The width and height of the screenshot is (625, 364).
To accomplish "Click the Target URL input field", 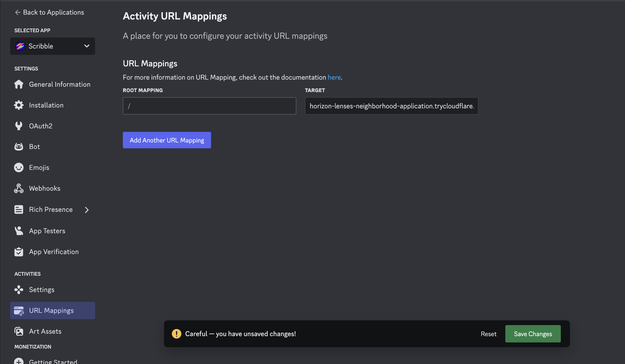I will pos(392,106).
